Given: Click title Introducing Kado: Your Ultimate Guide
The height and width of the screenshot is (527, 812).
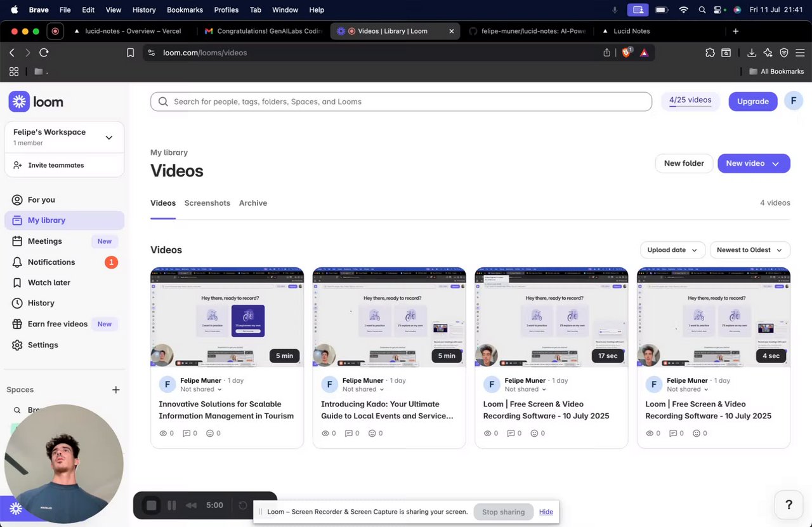Looking at the screenshot, I should click(x=388, y=410).
